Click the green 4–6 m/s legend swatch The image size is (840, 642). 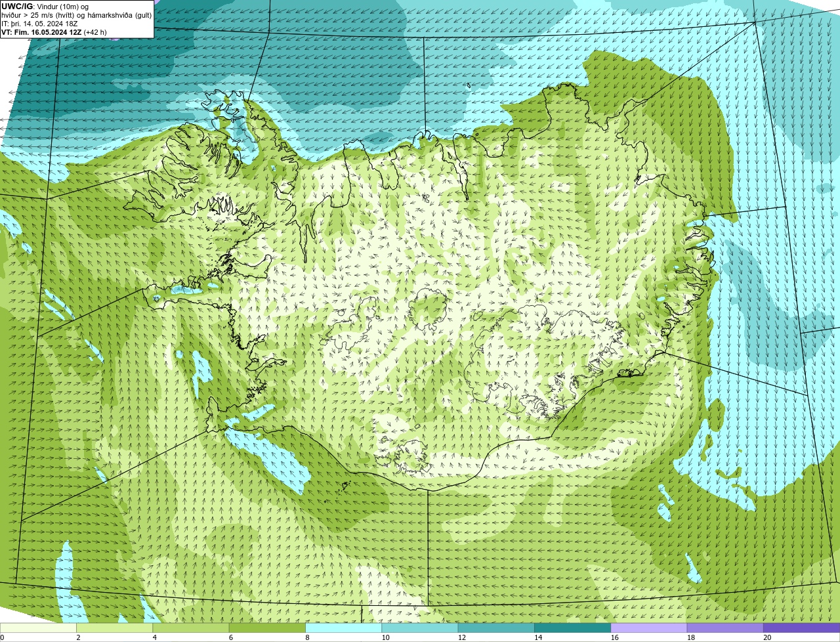point(191,628)
